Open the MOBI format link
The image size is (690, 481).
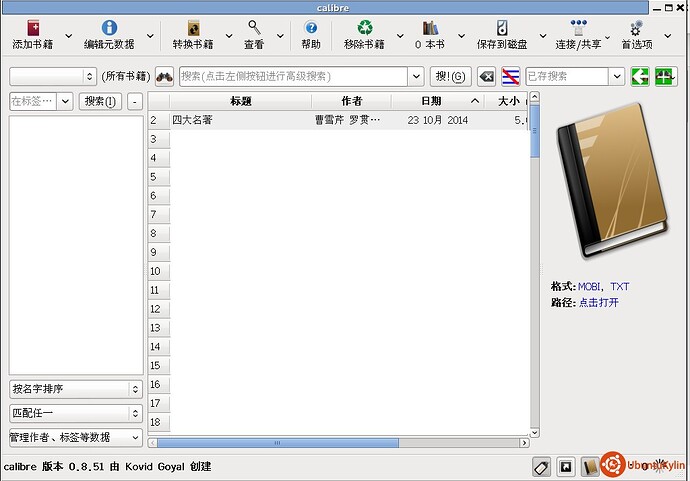589,286
